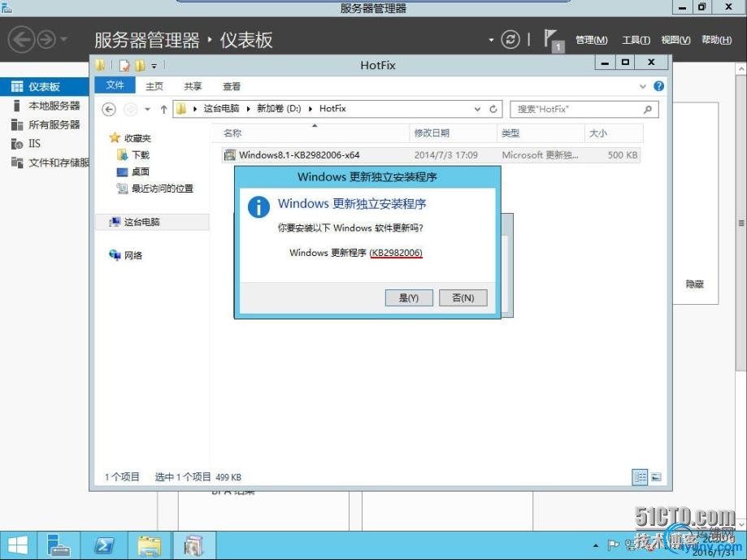This screenshot has height=560, width=747.
Task: Sort files by 大小 column
Action: point(614,132)
